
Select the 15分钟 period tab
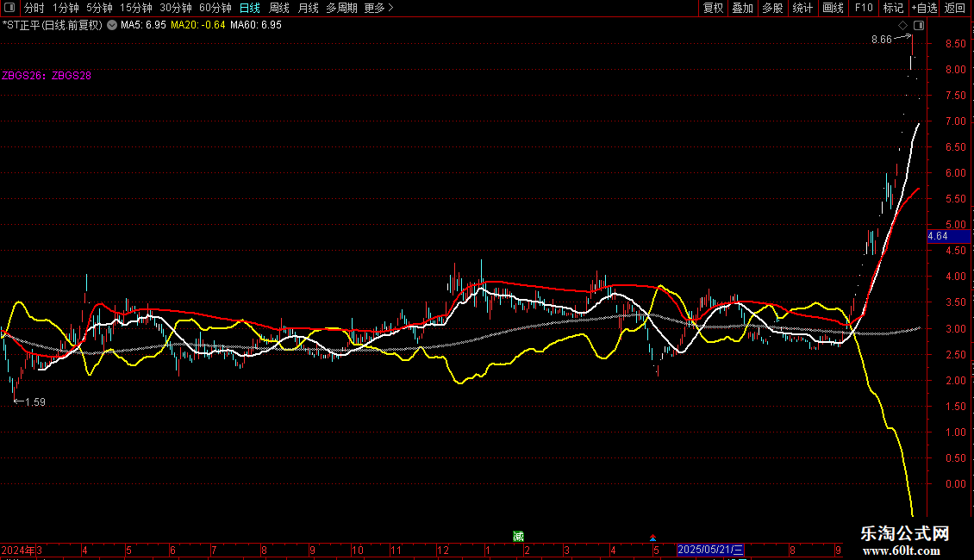(135, 8)
